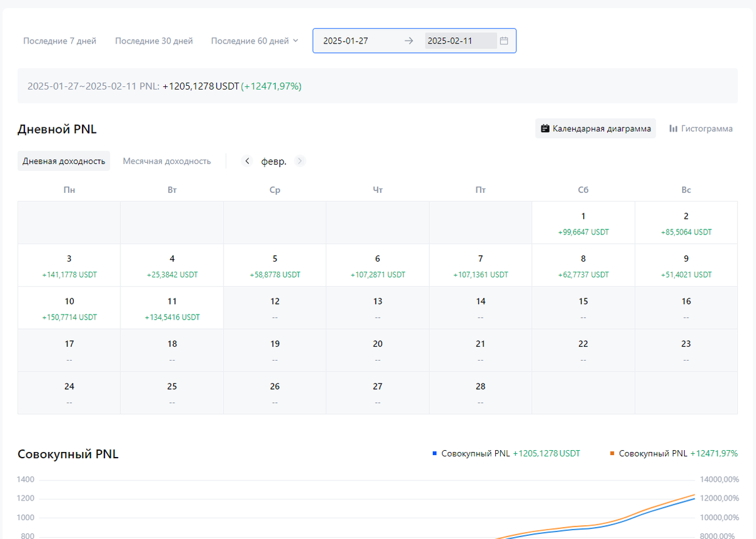This screenshot has height=539, width=756.
Task: Click total PNL +1205,1278 USDT summary
Action: tap(201, 86)
